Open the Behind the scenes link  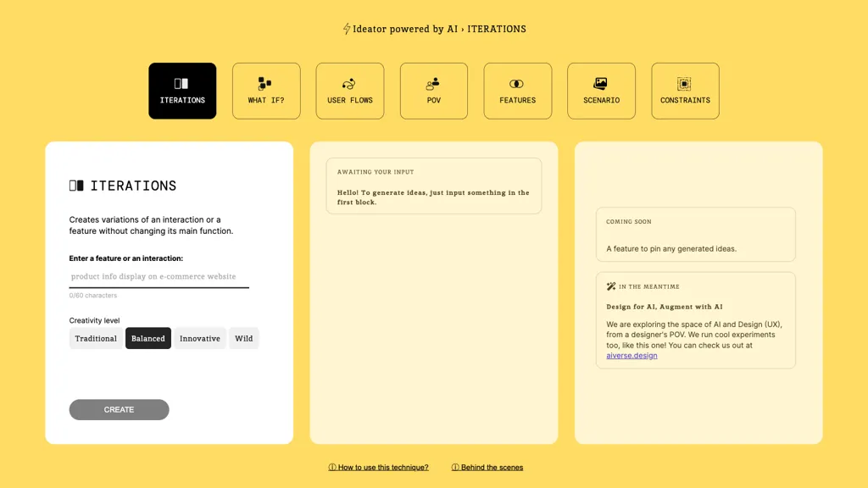487,467
